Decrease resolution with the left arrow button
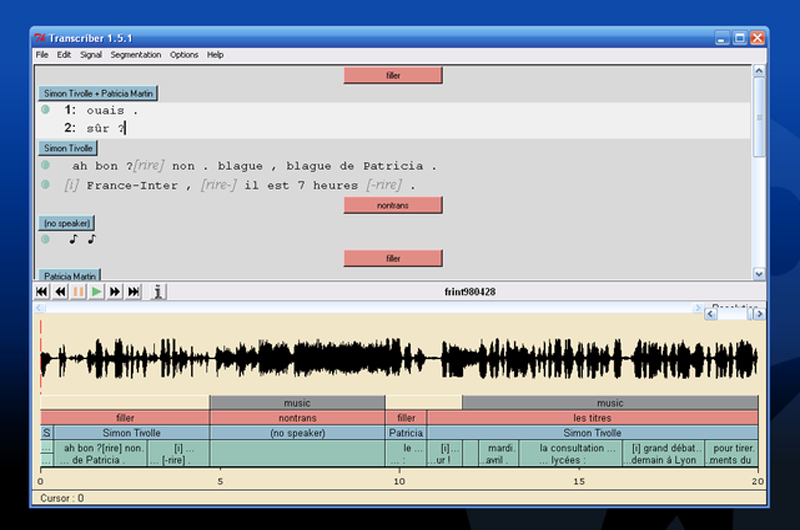This screenshot has width=800, height=530. pyautogui.click(x=710, y=314)
